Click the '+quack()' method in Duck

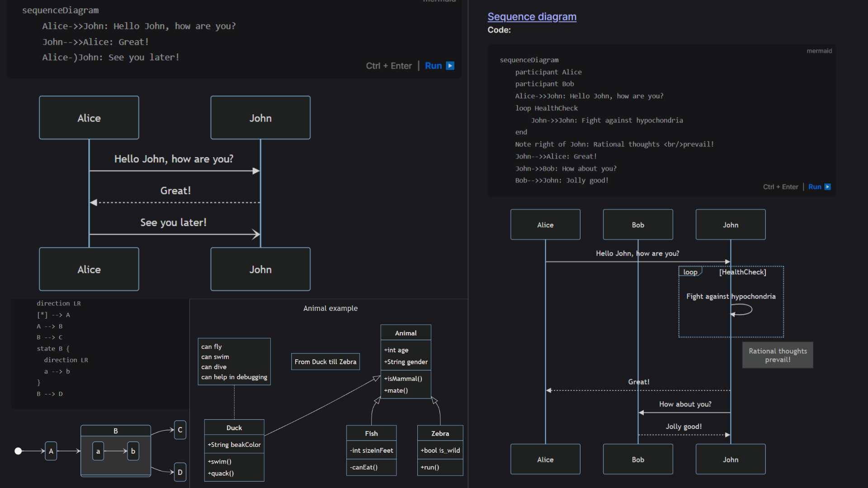[x=221, y=473]
